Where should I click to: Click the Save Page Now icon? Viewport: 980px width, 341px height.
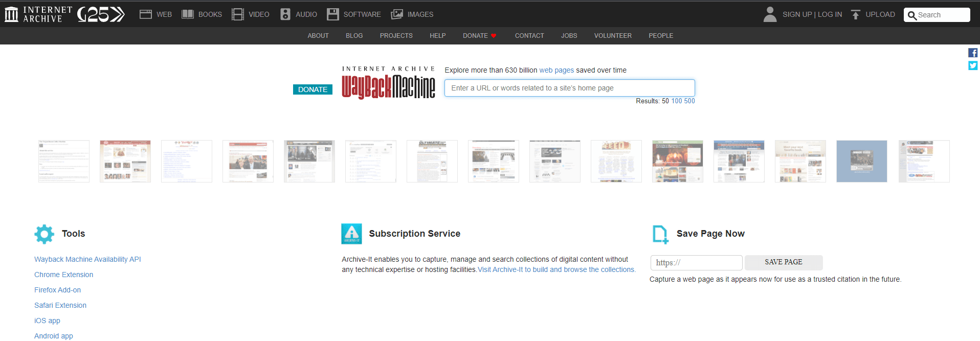tap(660, 234)
